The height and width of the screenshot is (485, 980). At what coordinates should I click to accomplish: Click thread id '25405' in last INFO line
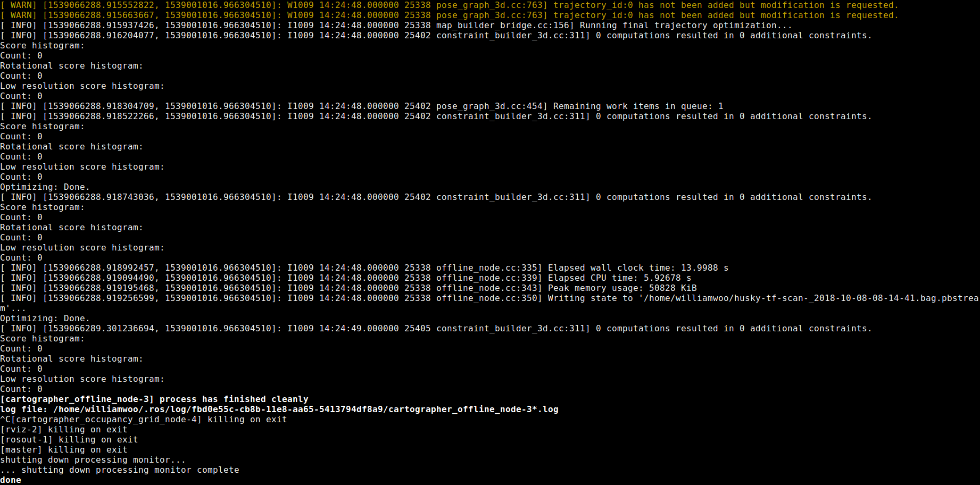coord(418,329)
